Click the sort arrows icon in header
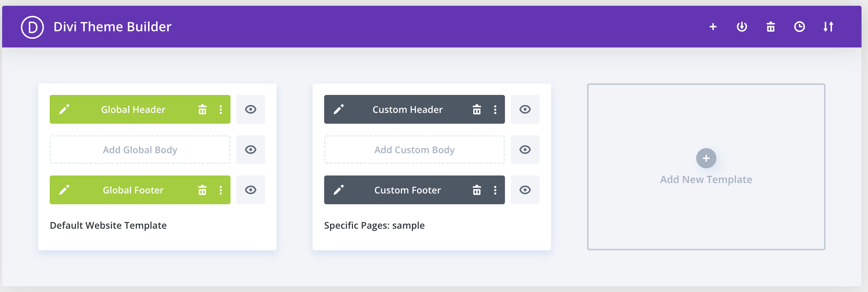The width and height of the screenshot is (868, 292). click(828, 27)
